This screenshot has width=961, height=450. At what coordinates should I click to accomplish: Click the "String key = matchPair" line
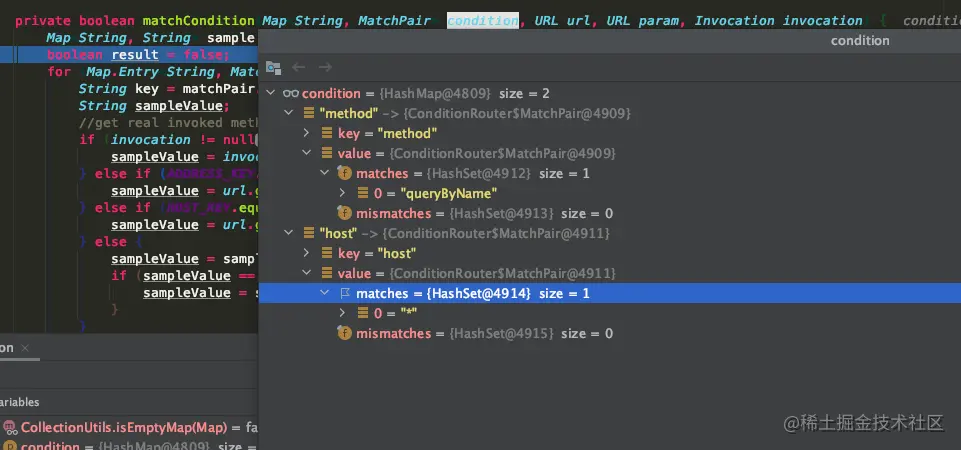pos(167,89)
